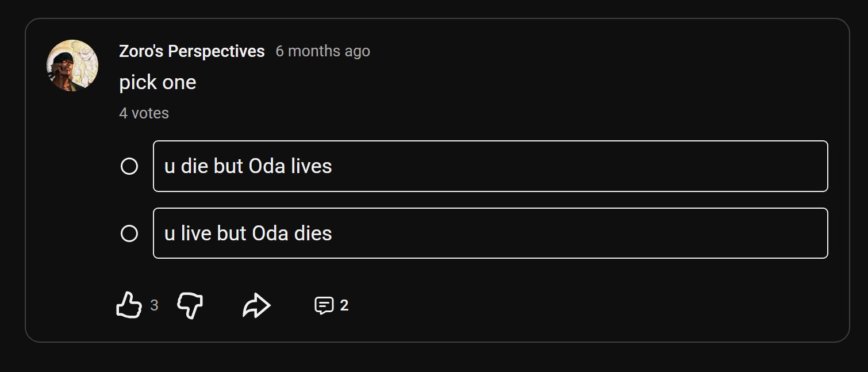The width and height of the screenshot is (868, 372).
Task: Open the '6 months ago' post permalink
Action: click(322, 51)
